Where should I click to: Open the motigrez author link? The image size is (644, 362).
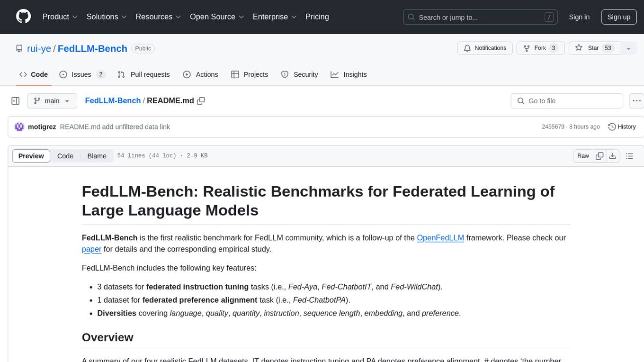(42, 127)
